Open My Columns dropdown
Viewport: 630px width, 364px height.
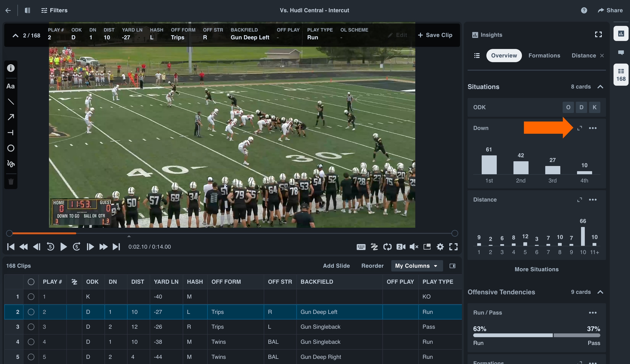coord(417,266)
